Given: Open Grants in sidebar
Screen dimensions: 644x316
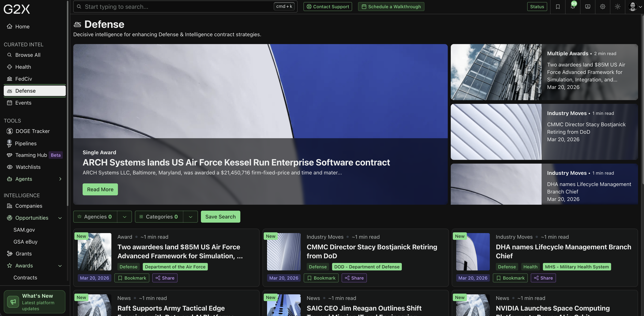Looking at the screenshot, I should (x=35, y=254).
